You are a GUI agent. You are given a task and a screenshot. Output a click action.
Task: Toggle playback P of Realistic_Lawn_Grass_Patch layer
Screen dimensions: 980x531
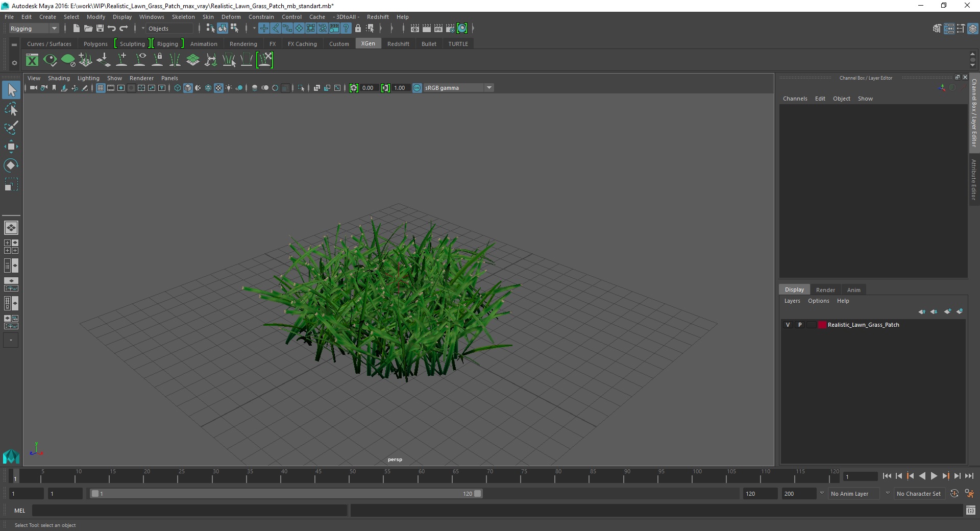pyautogui.click(x=799, y=325)
